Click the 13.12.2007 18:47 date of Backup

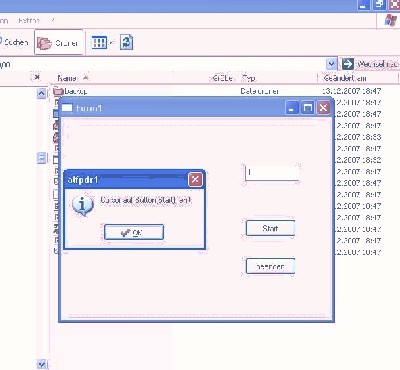[352, 91]
